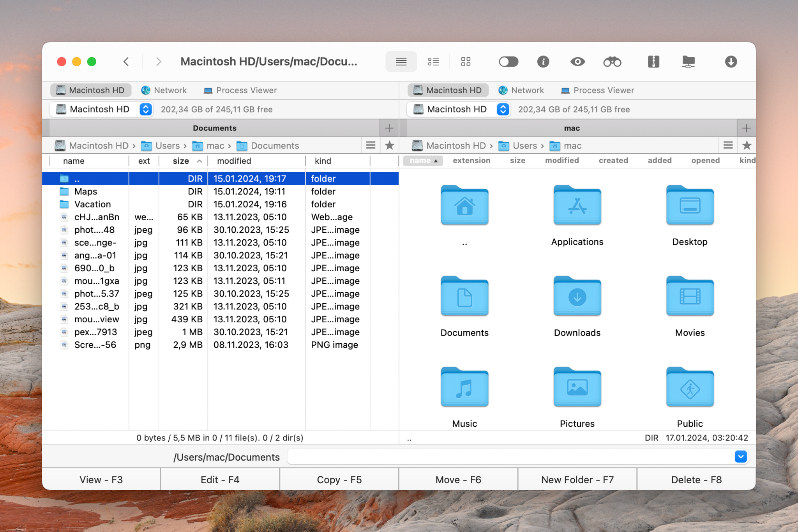Open the file transfer queue icon
Screen dimensions: 798x532
coord(731,62)
